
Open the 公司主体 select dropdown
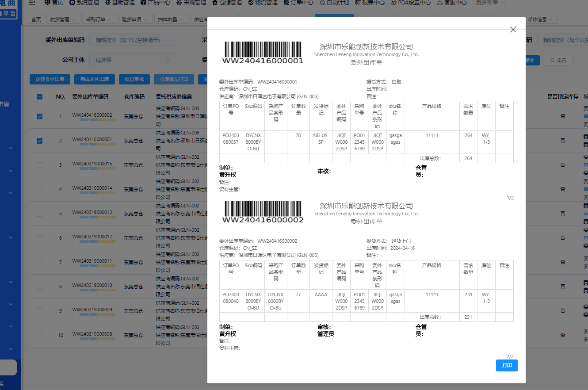[x=132, y=60]
